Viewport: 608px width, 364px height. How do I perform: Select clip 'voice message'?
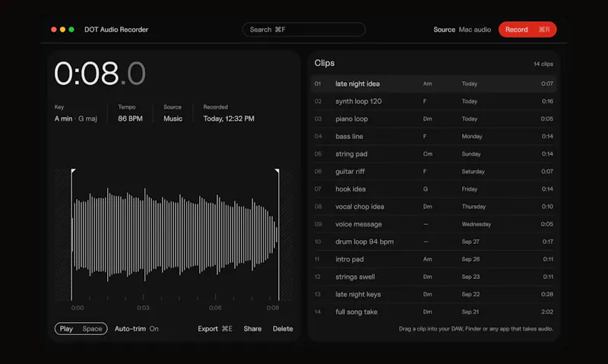[x=433, y=224]
